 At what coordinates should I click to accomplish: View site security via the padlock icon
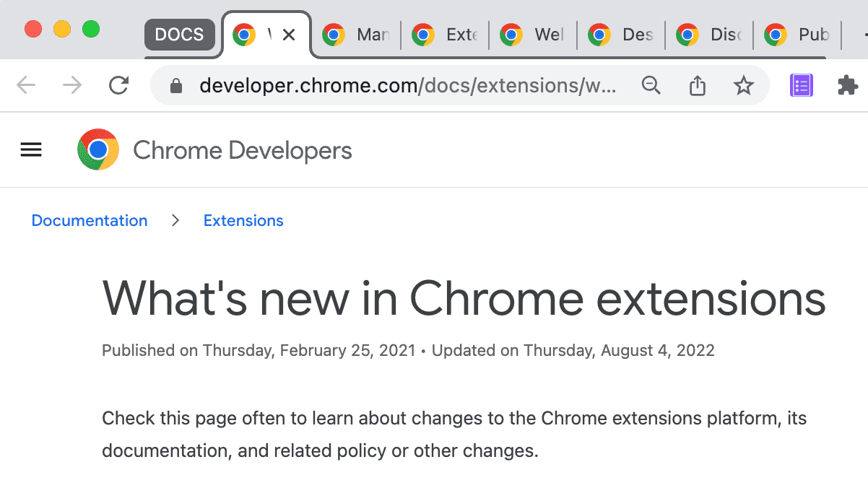coord(175,85)
